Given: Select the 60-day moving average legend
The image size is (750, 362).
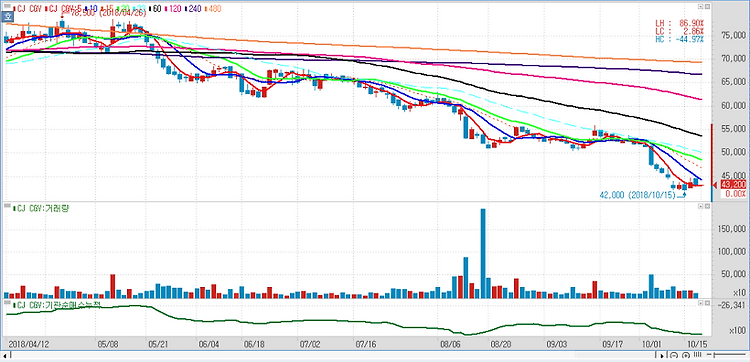Looking at the screenshot, I should click(x=155, y=9).
